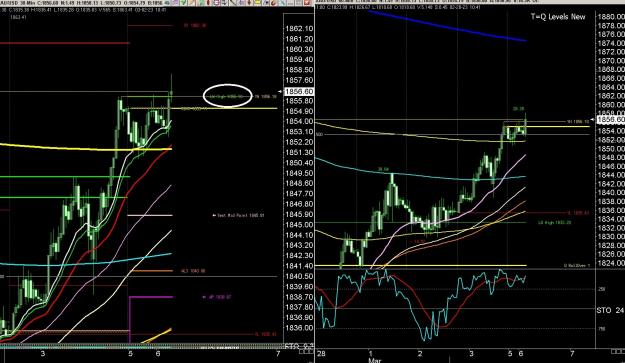Click the 1846.80 label on left price axis
Screen dimensions: 625x363
(x=299, y=204)
